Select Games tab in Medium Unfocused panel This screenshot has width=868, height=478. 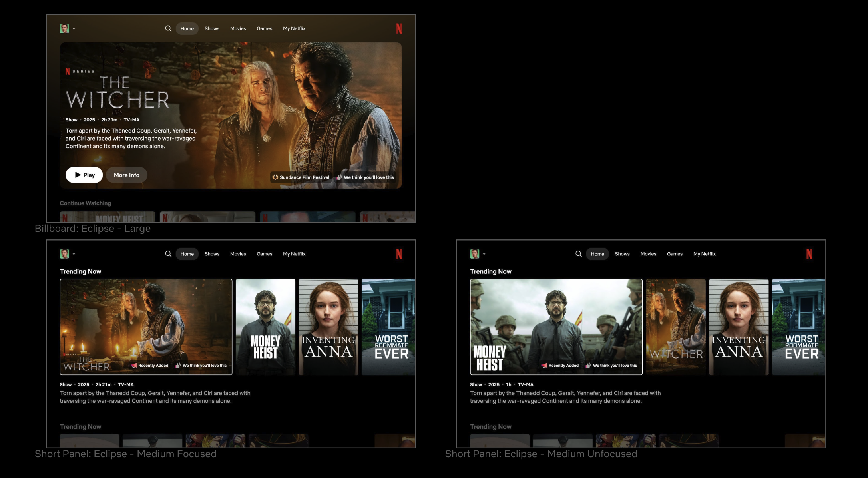coord(675,254)
